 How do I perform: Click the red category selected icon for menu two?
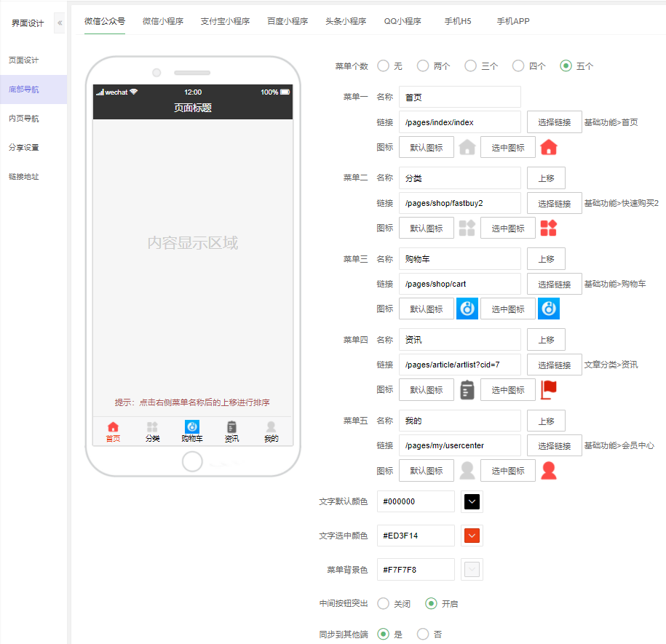[x=549, y=228]
